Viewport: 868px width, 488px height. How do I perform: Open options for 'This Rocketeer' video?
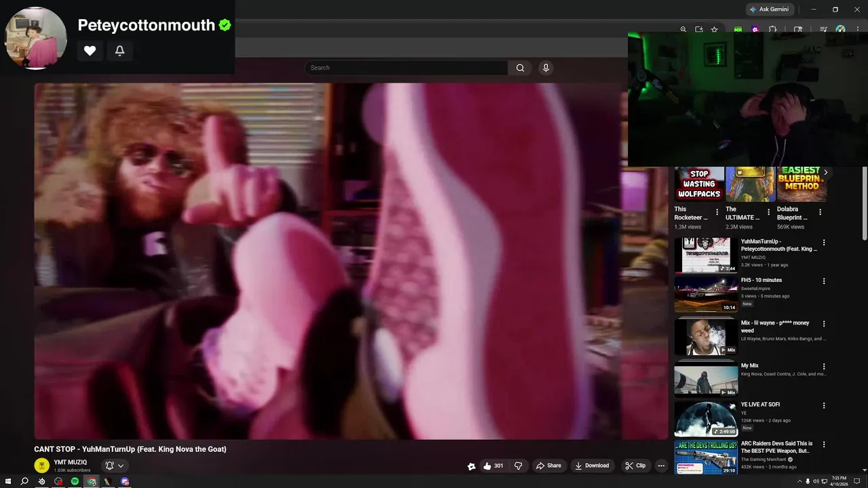click(717, 212)
